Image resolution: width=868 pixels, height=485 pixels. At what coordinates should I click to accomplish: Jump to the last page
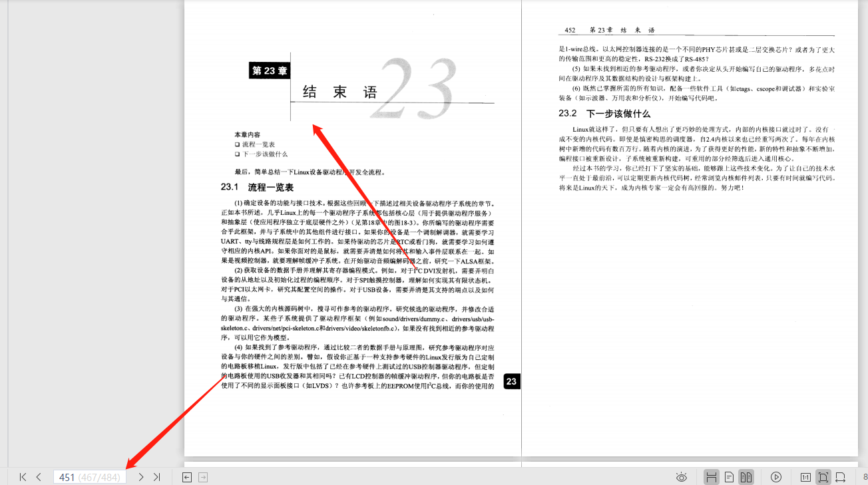[157, 477]
